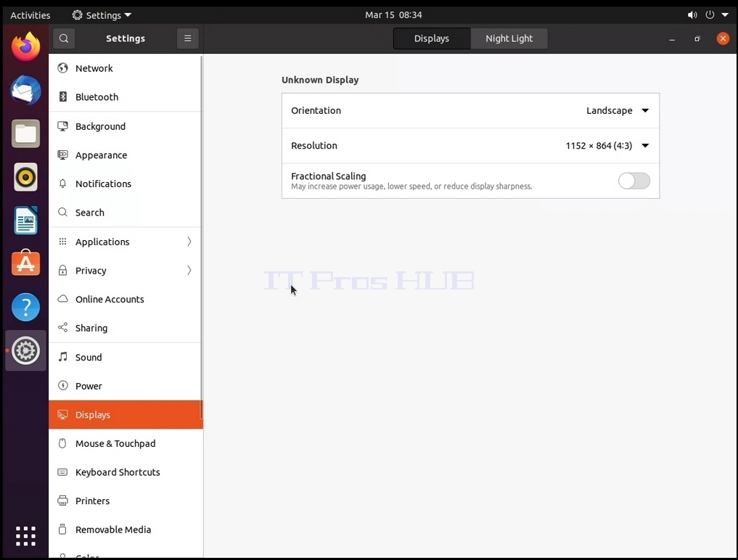The width and height of the screenshot is (738, 560).
Task: Launch Thunderbird mail from the dock
Action: (x=26, y=90)
